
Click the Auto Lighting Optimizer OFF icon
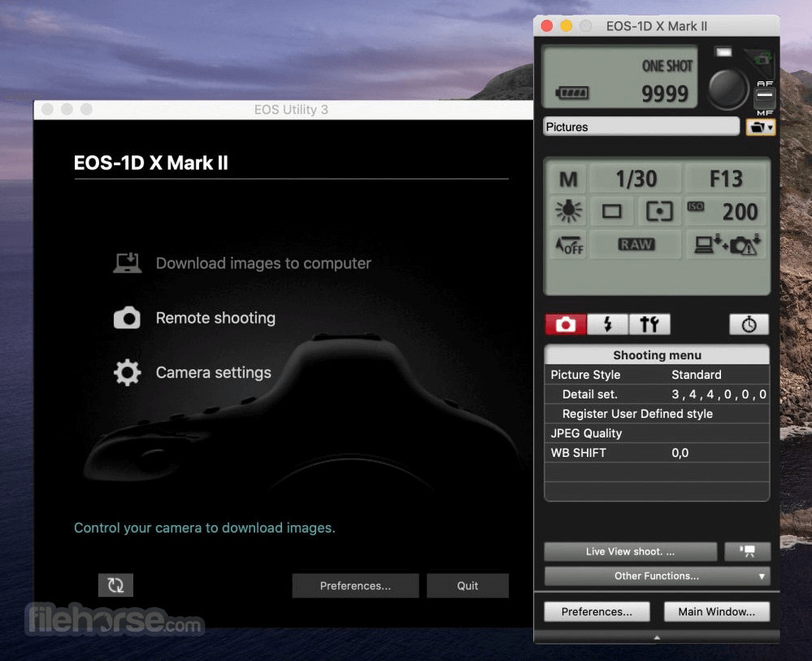tap(568, 245)
